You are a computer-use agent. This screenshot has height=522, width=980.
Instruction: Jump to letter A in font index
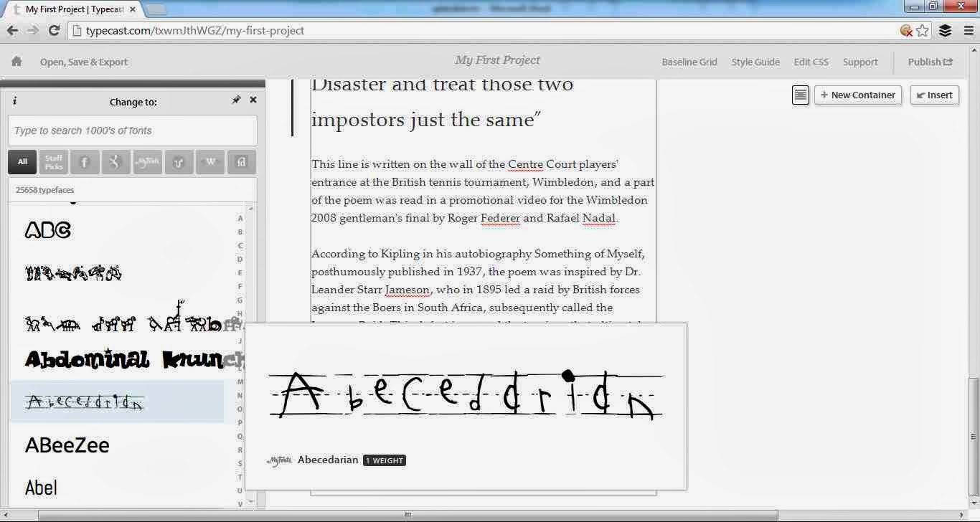tap(240, 219)
